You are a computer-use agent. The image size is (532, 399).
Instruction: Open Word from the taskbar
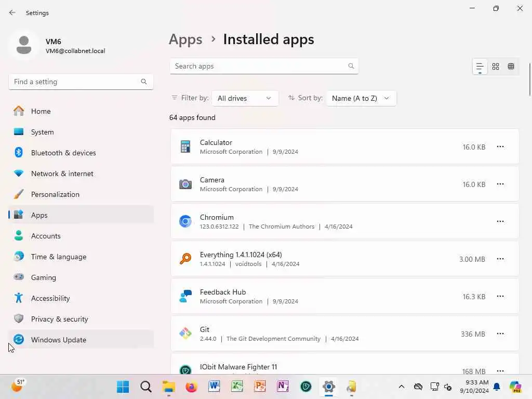[214, 387]
